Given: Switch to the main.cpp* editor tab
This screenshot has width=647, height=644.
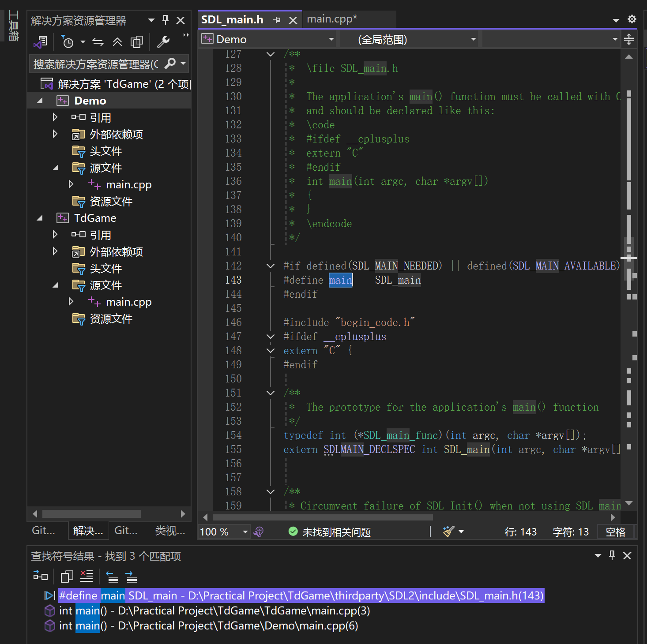Looking at the screenshot, I should pos(332,19).
